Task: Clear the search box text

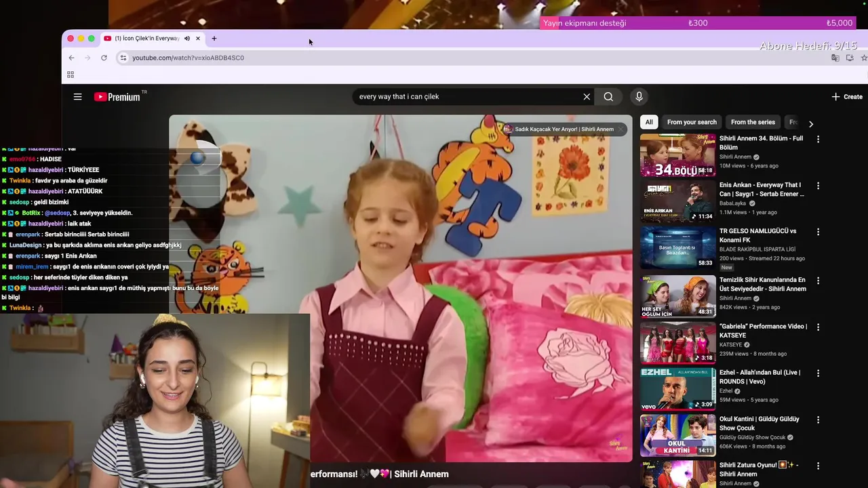Action: [x=587, y=97]
